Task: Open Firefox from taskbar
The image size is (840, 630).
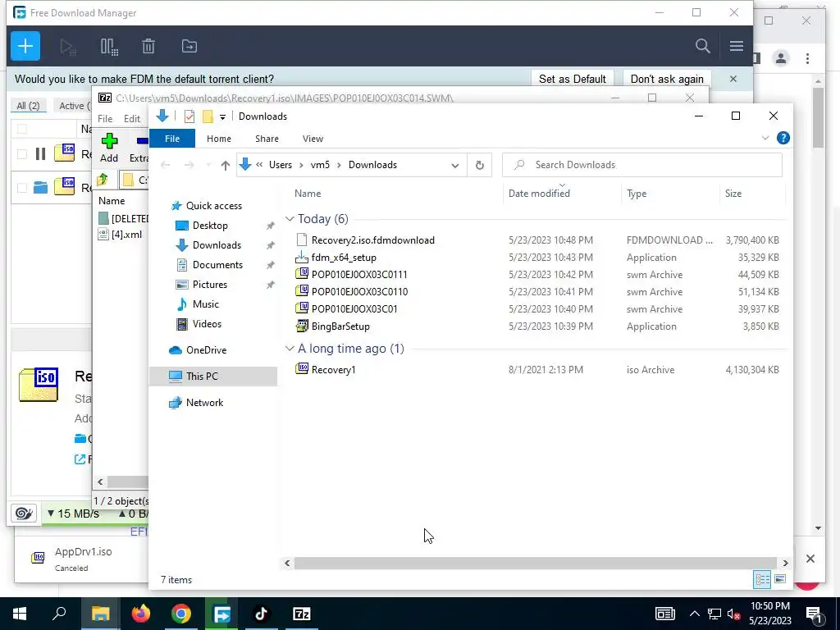Action: (141, 614)
